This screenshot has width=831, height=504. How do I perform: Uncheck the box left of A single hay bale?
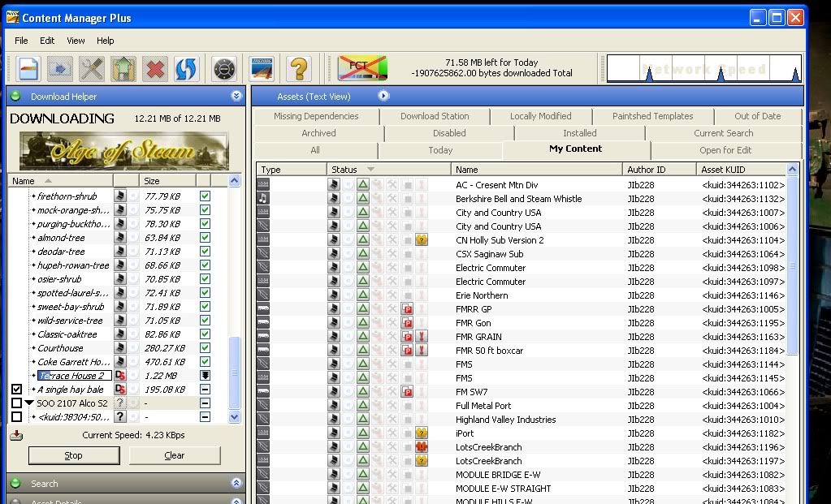(x=17, y=389)
